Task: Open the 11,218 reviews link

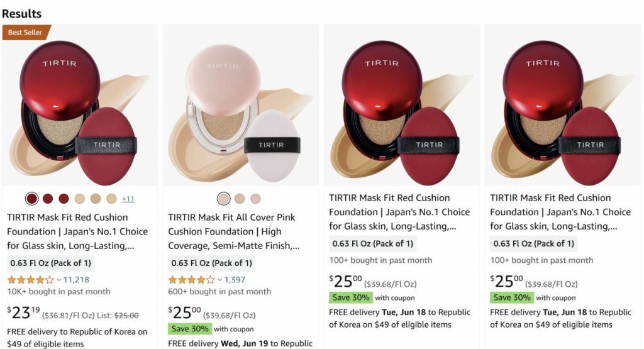Action: (x=76, y=280)
